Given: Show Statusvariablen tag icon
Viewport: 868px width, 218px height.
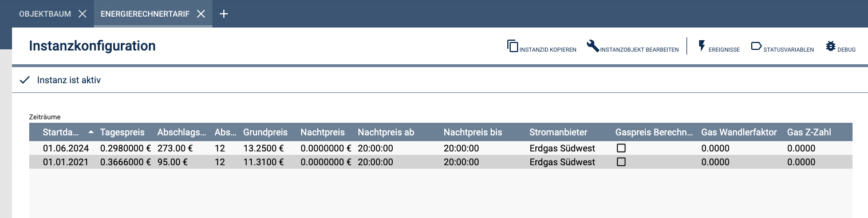Looking at the screenshot, I should [x=756, y=46].
